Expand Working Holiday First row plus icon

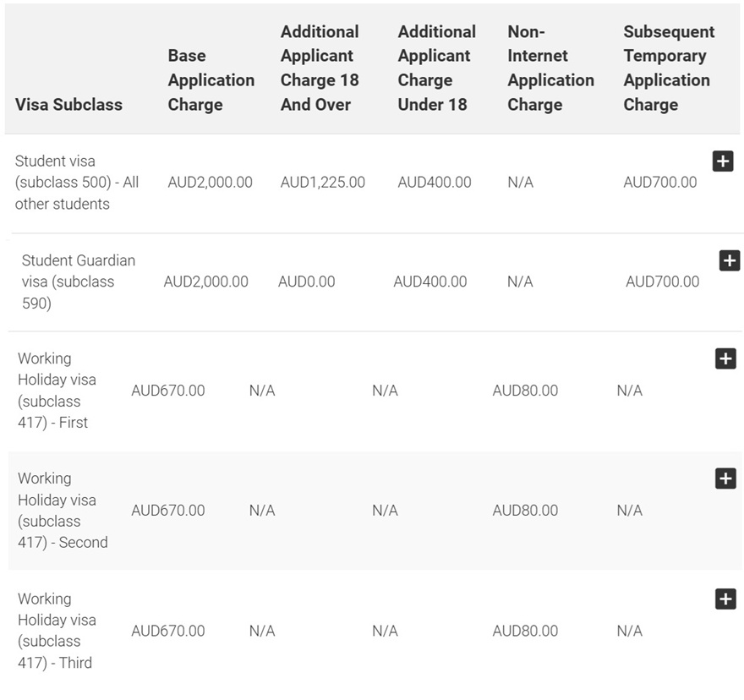(x=725, y=358)
